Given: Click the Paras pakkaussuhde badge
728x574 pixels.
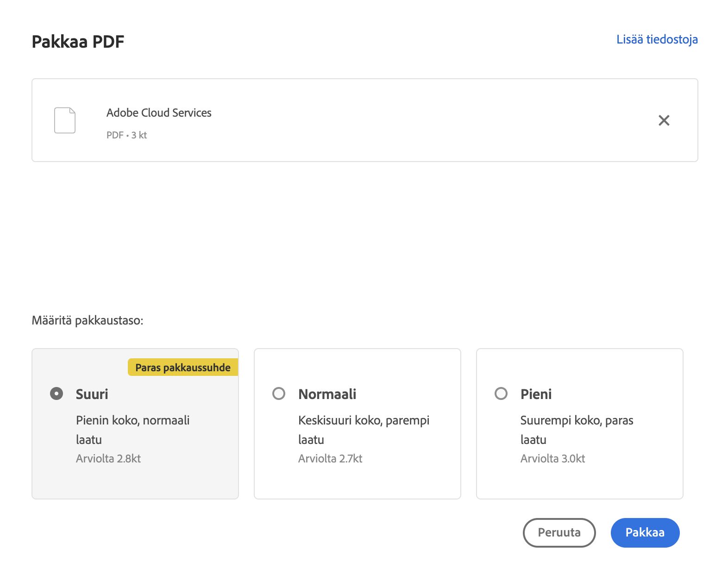Looking at the screenshot, I should tap(183, 368).
